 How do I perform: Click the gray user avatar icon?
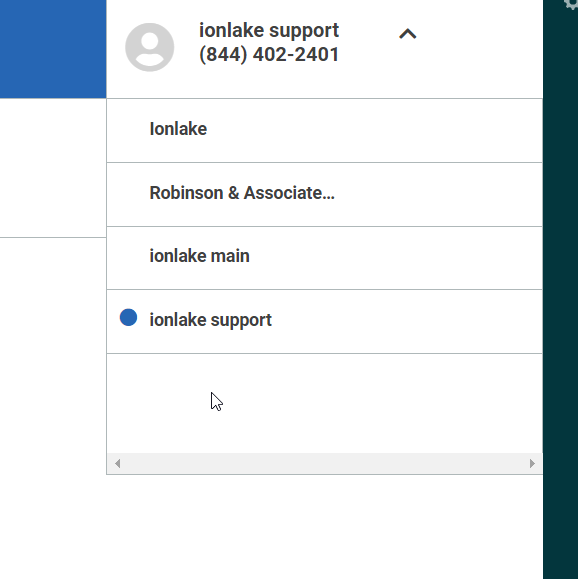(150, 47)
